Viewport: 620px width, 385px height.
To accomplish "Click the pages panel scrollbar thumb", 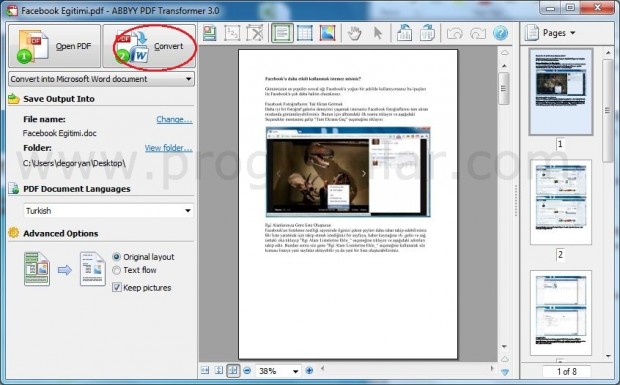I will click(x=607, y=111).
